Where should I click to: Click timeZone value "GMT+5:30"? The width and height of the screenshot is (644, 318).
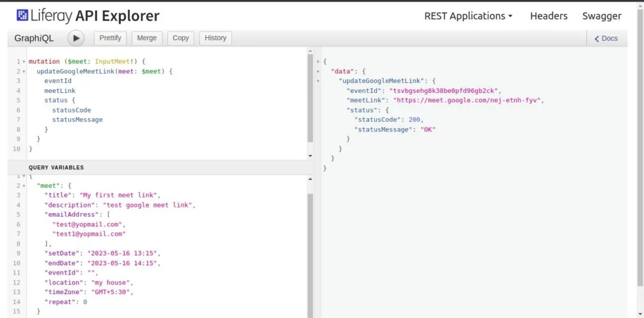(110, 292)
